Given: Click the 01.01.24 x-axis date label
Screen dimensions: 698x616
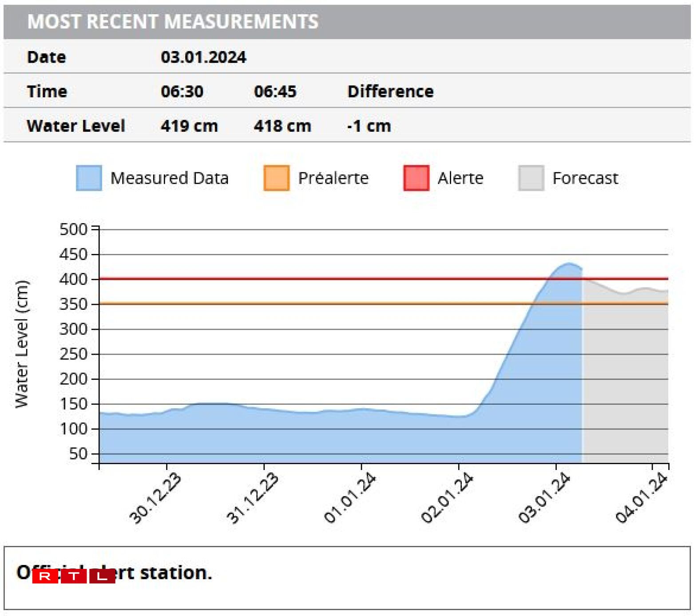Looking at the screenshot, I should pyautogui.click(x=350, y=498).
